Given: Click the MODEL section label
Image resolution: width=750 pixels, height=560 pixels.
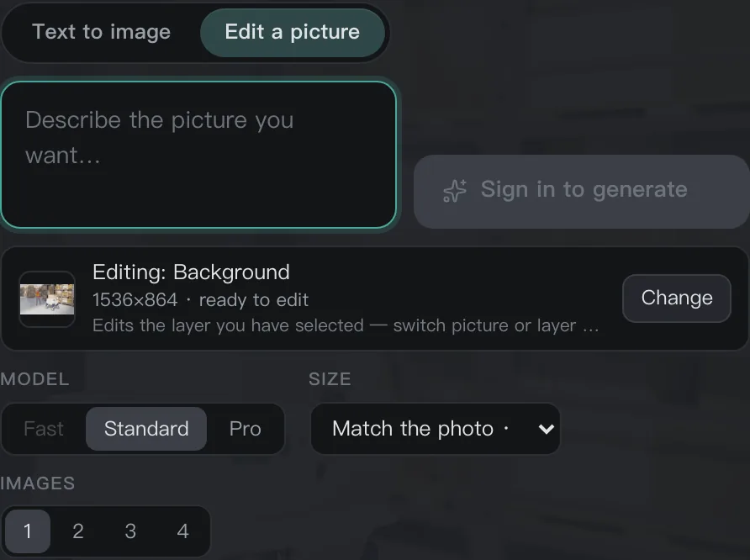Looking at the screenshot, I should click(x=35, y=378).
